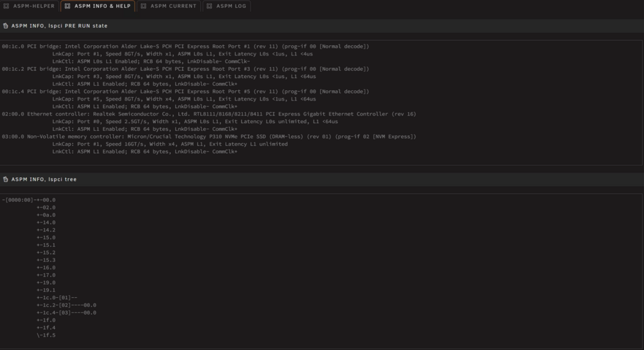Click the LnkCap Speed 16GT/s Width x4 line
Image resolution: width=644 pixels, height=350 pixels.
point(169,144)
